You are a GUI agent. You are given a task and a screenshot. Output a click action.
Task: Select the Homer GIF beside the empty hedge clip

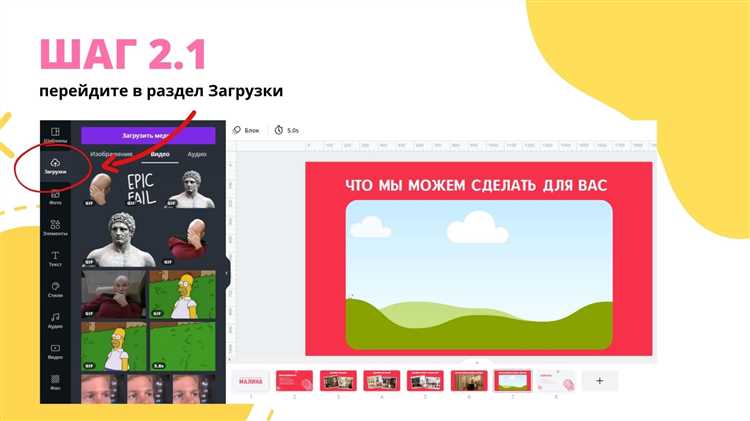click(114, 346)
